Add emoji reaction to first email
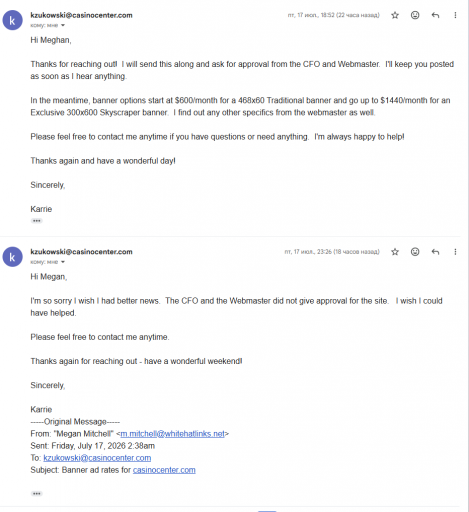The width and height of the screenshot is (469, 512). click(x=415, y=15)
